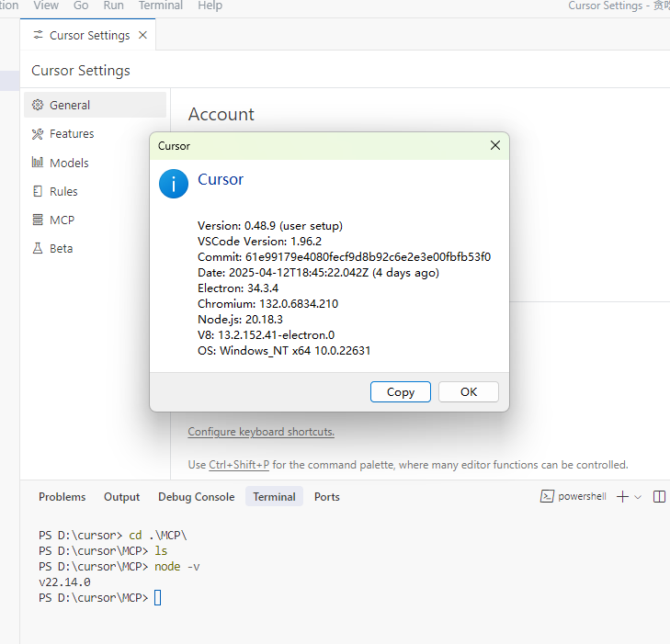Screen dimensions: 670x644
Task: Open Beta settings section
Action: (95, 249)
